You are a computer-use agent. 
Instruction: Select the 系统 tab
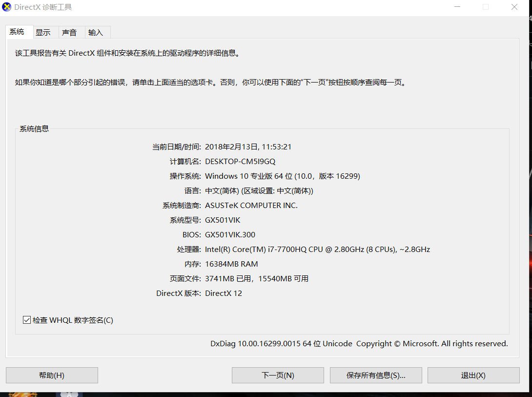(x=19, y=32)
